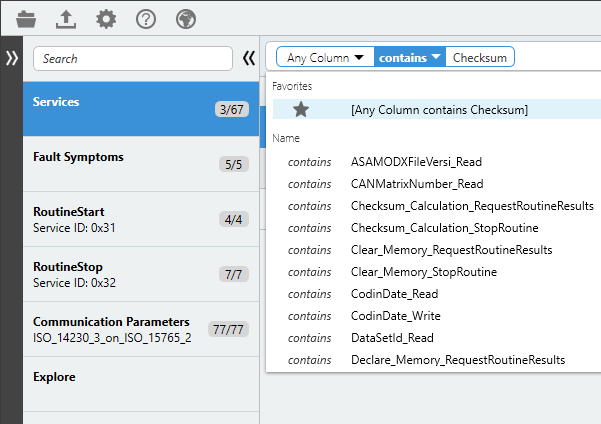Screen dimensions: 601x424
Task: Open the Any Column dropdown
Action: pyautogui.click(x=325, y=57)
